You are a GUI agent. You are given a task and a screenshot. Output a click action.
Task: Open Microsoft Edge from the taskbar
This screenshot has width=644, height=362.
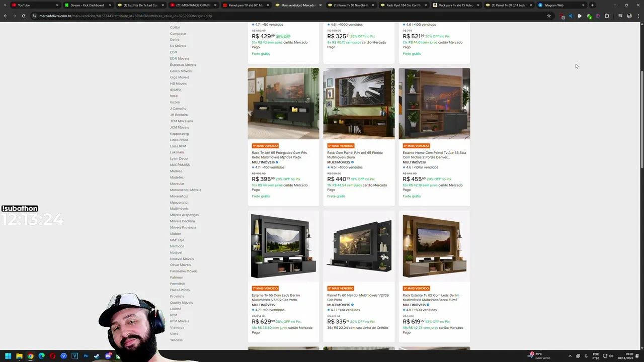[41, 356]
